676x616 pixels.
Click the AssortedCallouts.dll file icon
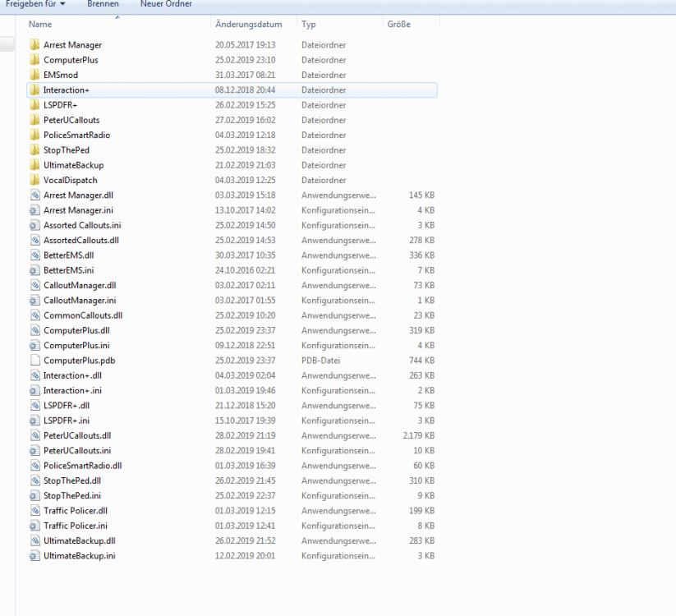coord(35,240)
